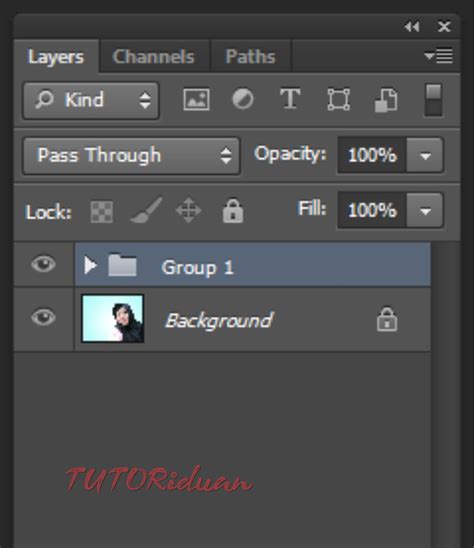Open Kind filter type dropdown

91,101
